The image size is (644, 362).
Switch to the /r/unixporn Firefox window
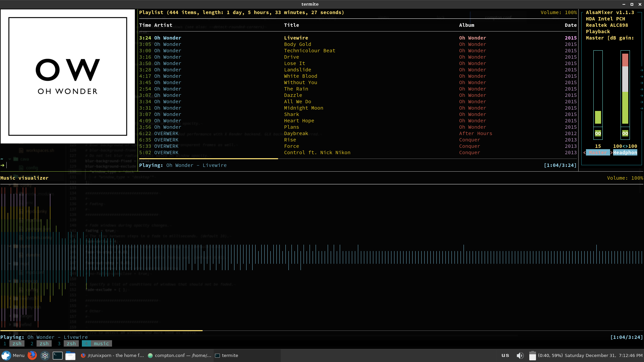point(112,355)
